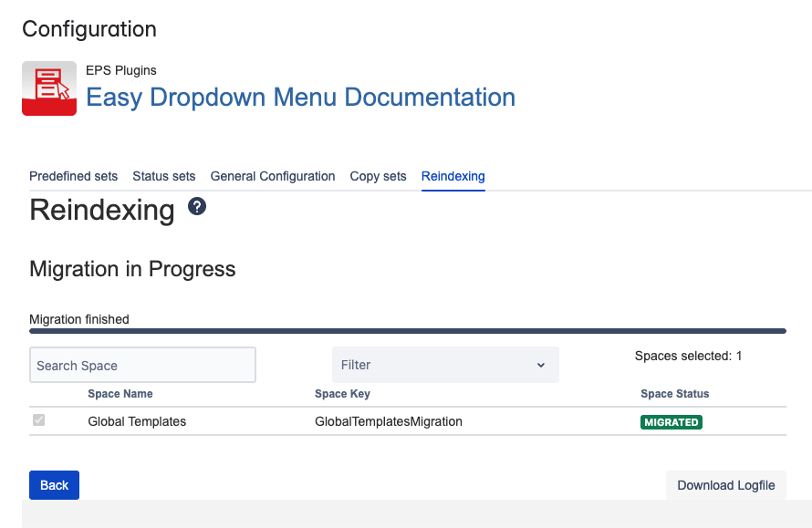
Task: Click the Migration finished progress bar
Action: (407, 331)
